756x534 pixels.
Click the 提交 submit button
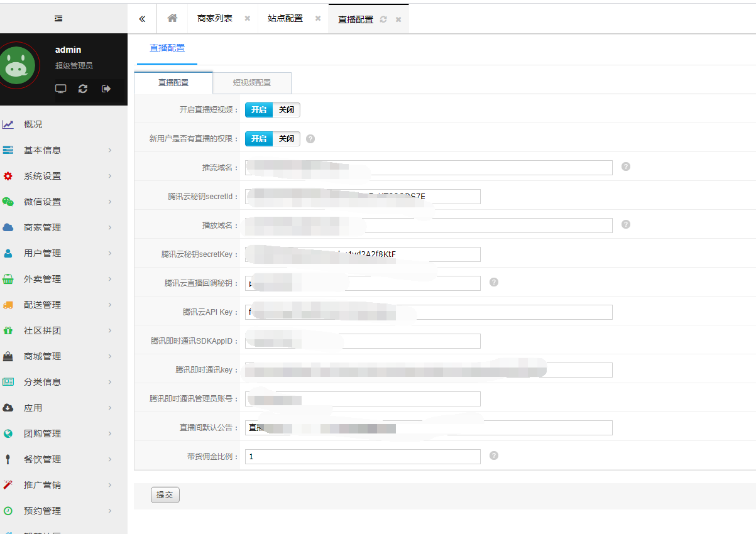164,494
